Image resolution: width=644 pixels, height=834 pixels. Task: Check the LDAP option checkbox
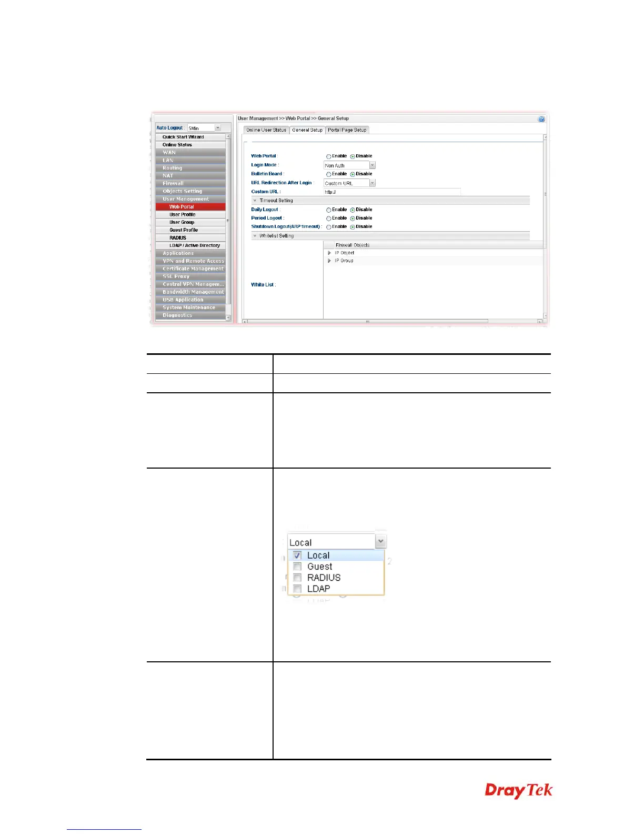point(297,589)
